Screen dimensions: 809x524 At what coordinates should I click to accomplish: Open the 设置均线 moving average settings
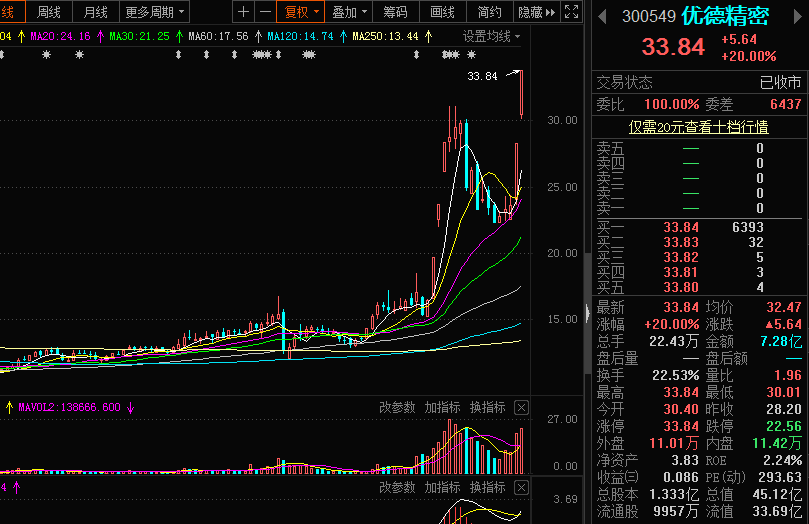[x=491, y=37]
